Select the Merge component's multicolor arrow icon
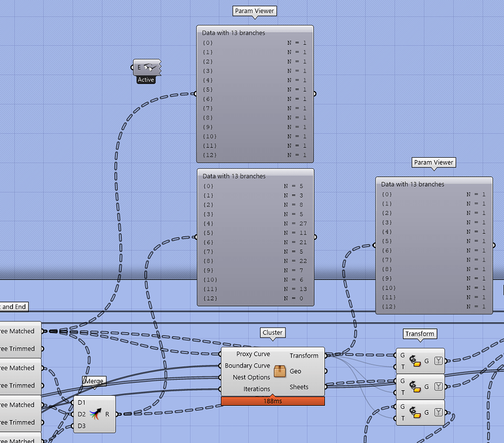Screen dimensions: 504x443 95,414
